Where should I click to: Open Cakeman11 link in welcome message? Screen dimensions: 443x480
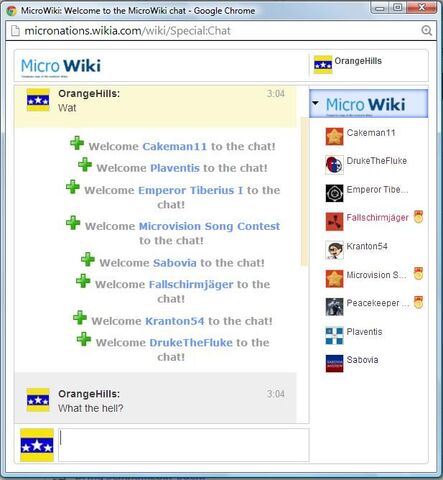pyautogui.click(x=175, y=146)
